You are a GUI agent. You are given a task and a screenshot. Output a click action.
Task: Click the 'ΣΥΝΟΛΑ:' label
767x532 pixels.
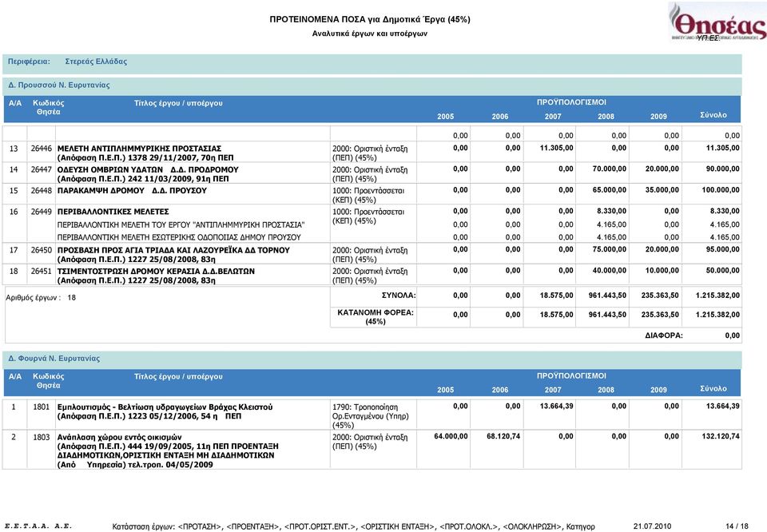399,296
